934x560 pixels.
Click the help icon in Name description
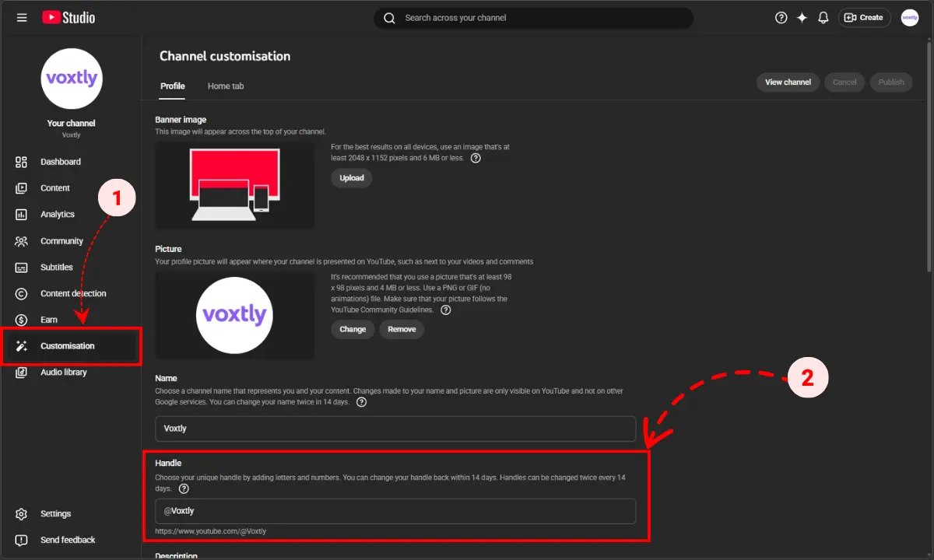click(361, 402)
